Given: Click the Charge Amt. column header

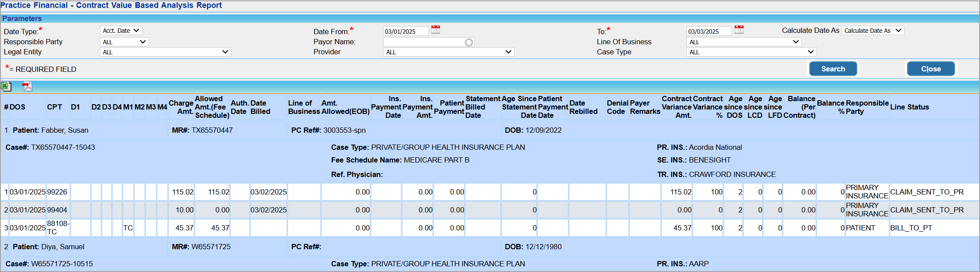Looking at the screenshot, I should pyautogui.click(x=181, y=107).
